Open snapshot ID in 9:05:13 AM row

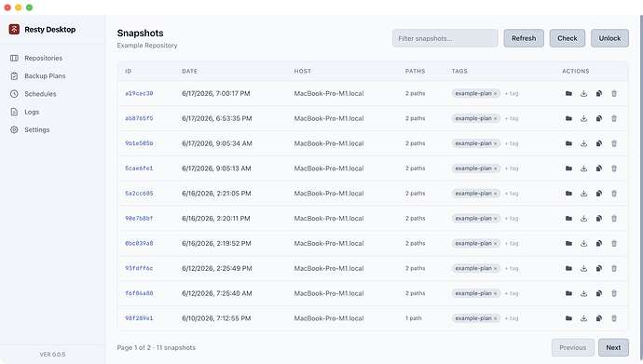[139, 169]
